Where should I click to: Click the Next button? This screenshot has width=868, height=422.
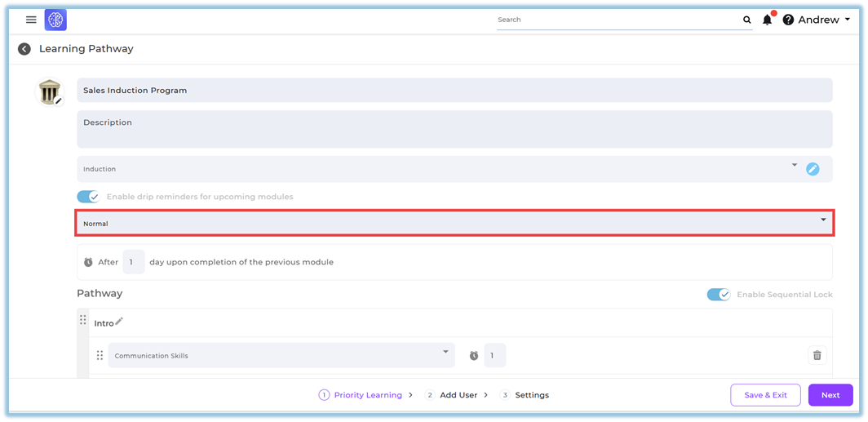(830, 395)
